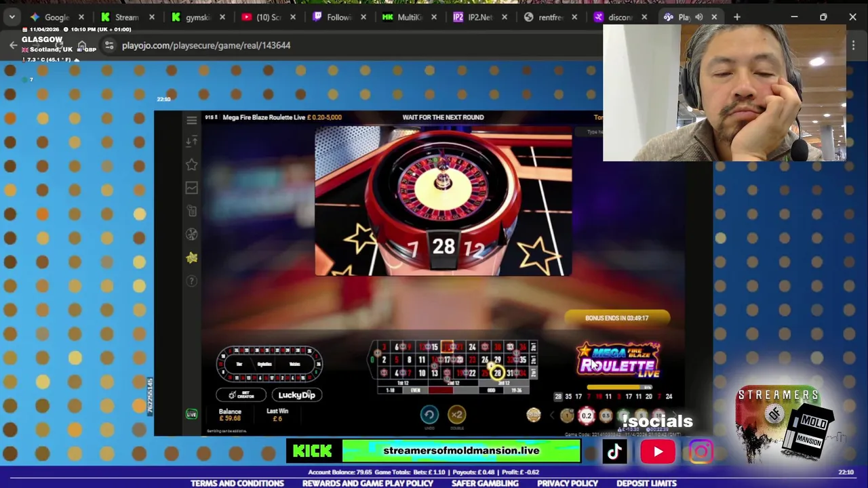Screen dimensions: 868x488
Task: Click the Last Win £6 display
Action: 277,415
